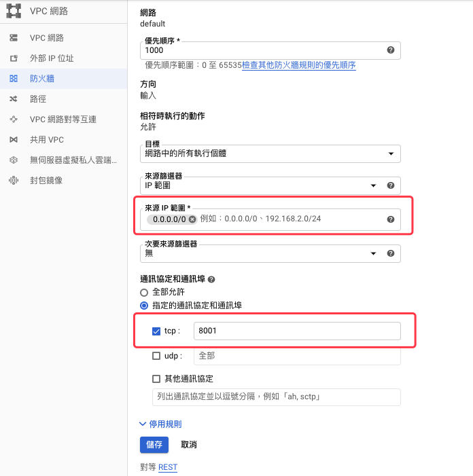Click the action value 允許
Image resolution: width=473 pixels, height=476 pixels.
point(148,127)
